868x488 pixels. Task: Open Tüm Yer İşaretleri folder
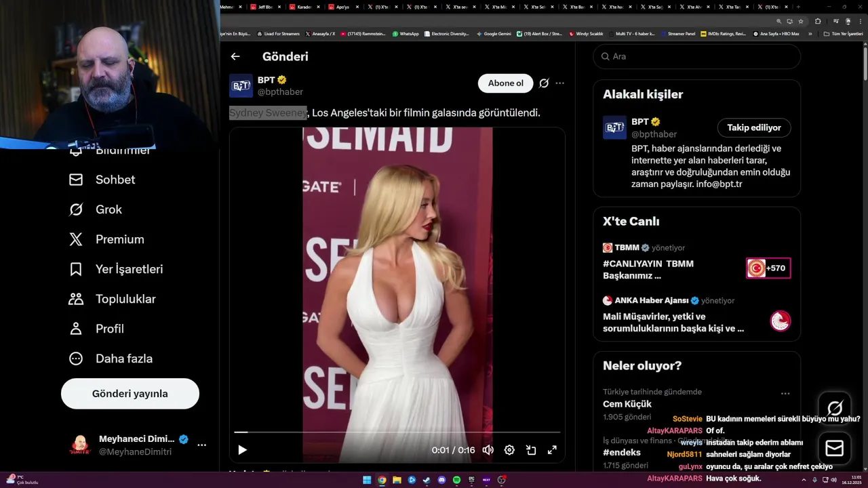tap(843, 34)
